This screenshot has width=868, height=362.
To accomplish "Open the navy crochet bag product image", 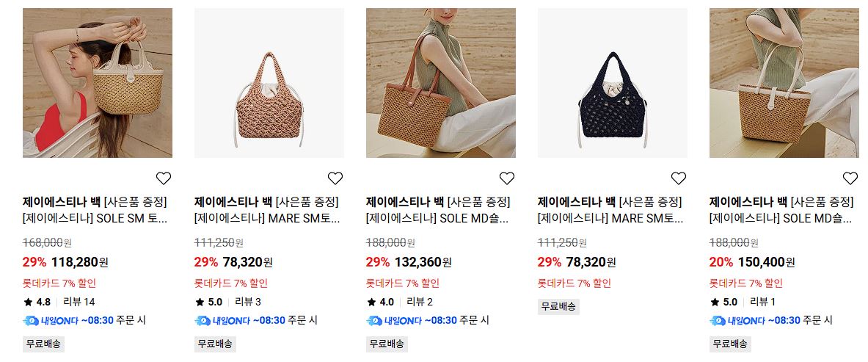I will 612,82.
